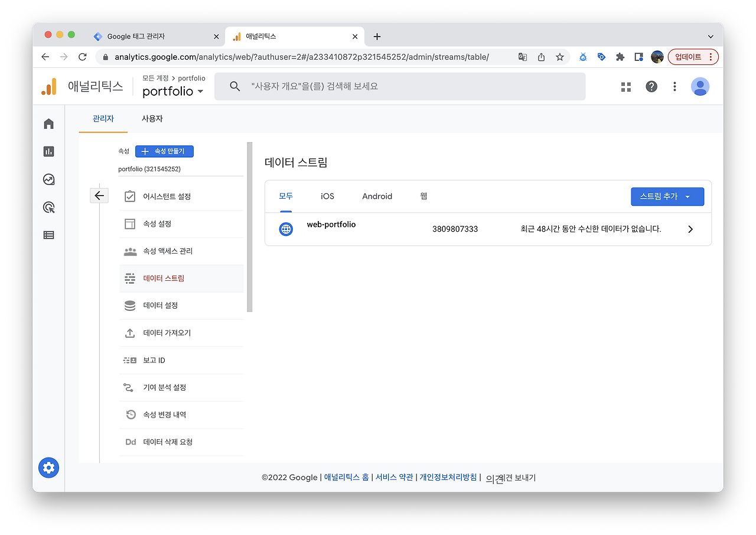Click the Analytics search field
756x535 pixels.
coord(400,86)
